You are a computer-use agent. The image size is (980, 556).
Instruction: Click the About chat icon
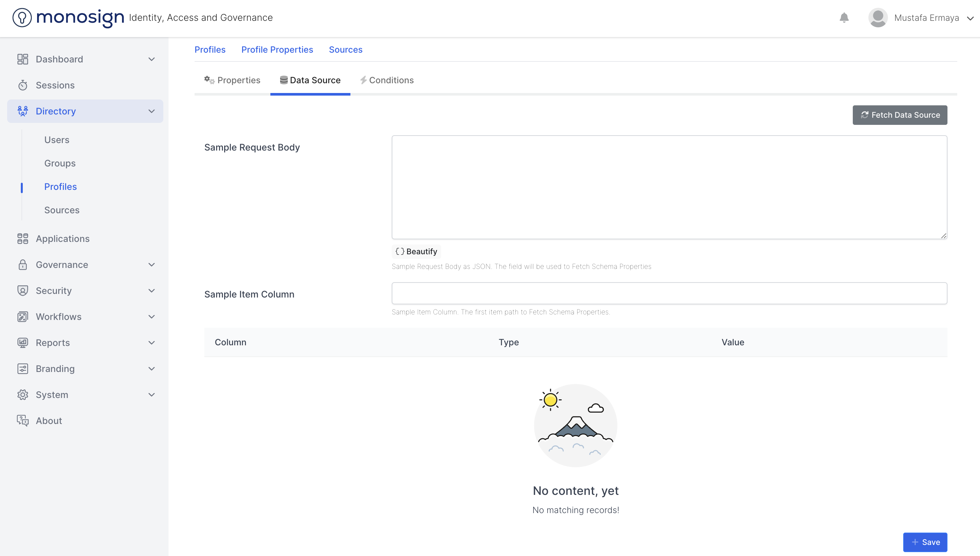[22, 420]
